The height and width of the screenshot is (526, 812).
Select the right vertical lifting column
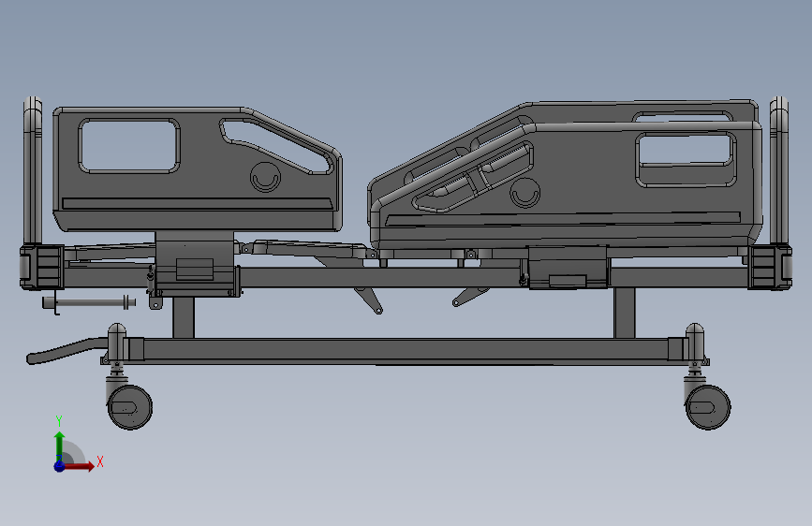click(x=625, y=313)
